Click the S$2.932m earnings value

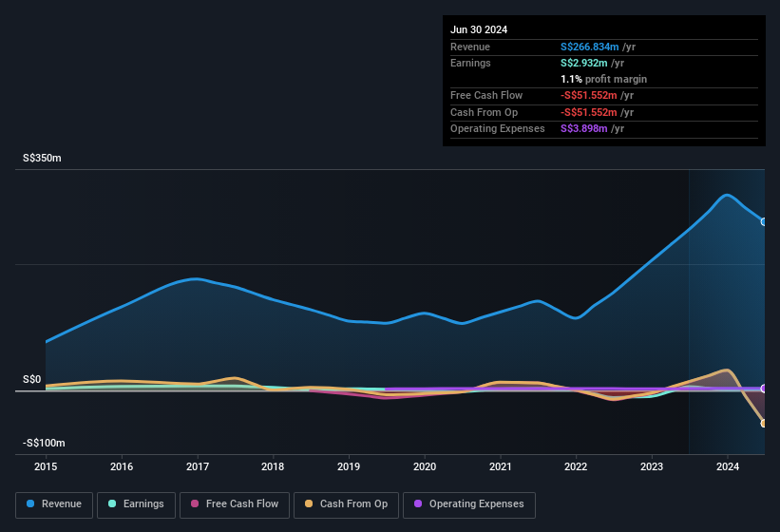click(x=584, y=63)
